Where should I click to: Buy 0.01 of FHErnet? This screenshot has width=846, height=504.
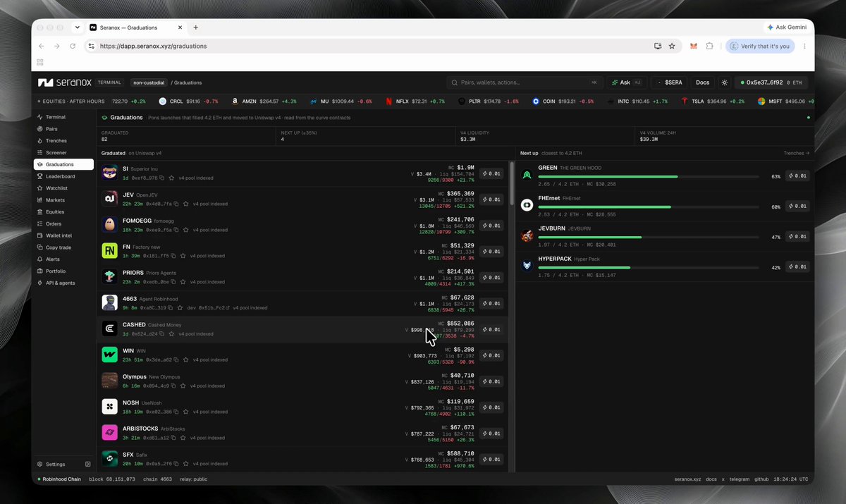pos(798,207)
